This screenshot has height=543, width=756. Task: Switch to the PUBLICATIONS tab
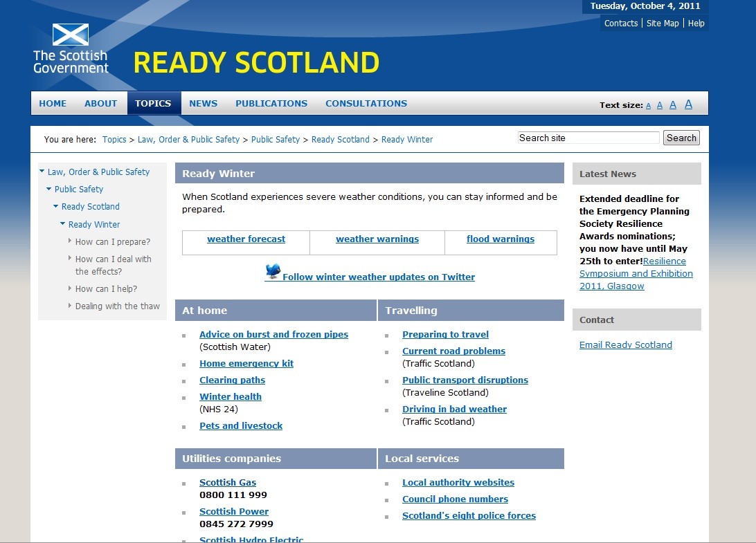[x=271, y=103]
